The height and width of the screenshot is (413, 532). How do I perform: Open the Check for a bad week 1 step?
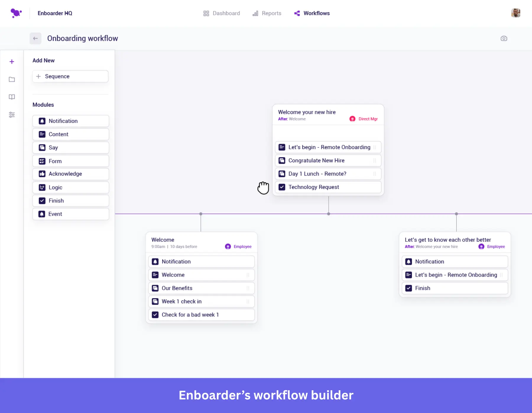[201, 315]
